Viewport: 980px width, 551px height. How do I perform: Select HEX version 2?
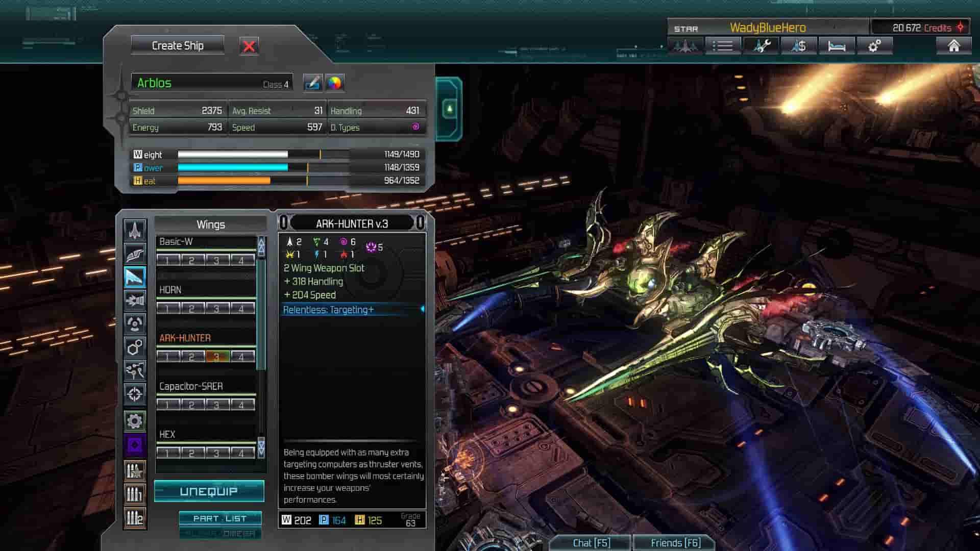click(x=192, y=453)
